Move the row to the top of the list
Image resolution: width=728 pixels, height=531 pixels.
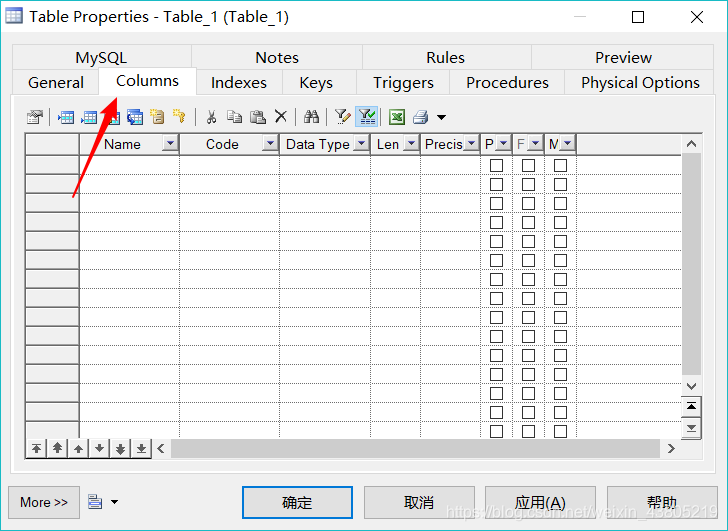(x=36, y=448)
